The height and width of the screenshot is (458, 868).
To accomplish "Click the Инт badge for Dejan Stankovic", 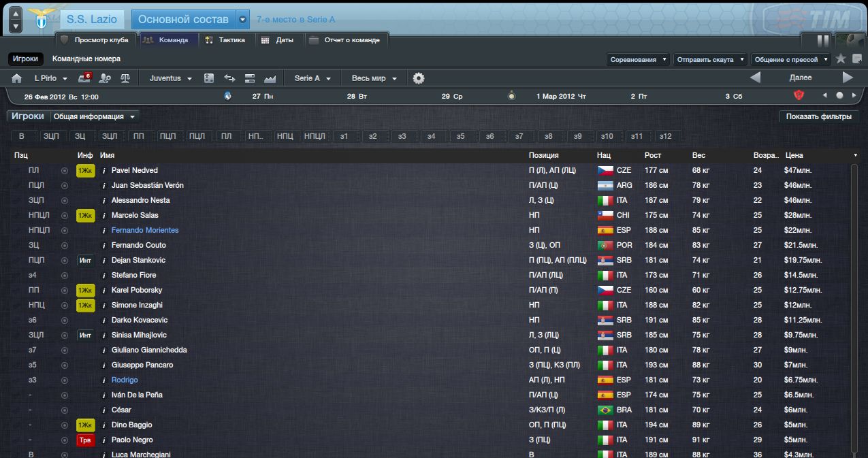I will (x=85, y=260).
